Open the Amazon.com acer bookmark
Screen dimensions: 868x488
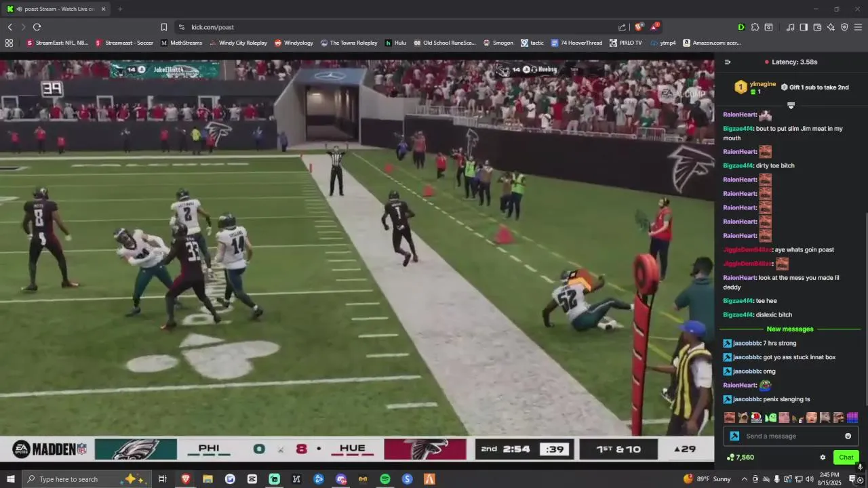[711, 43]
